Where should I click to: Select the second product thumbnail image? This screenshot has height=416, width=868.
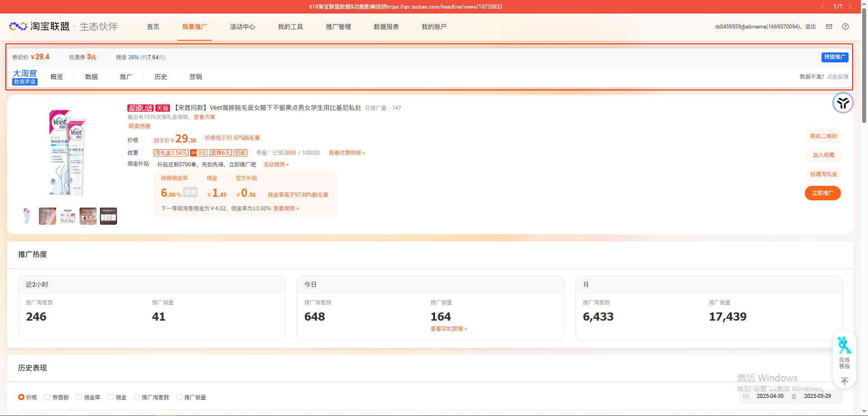click(47, 216)
